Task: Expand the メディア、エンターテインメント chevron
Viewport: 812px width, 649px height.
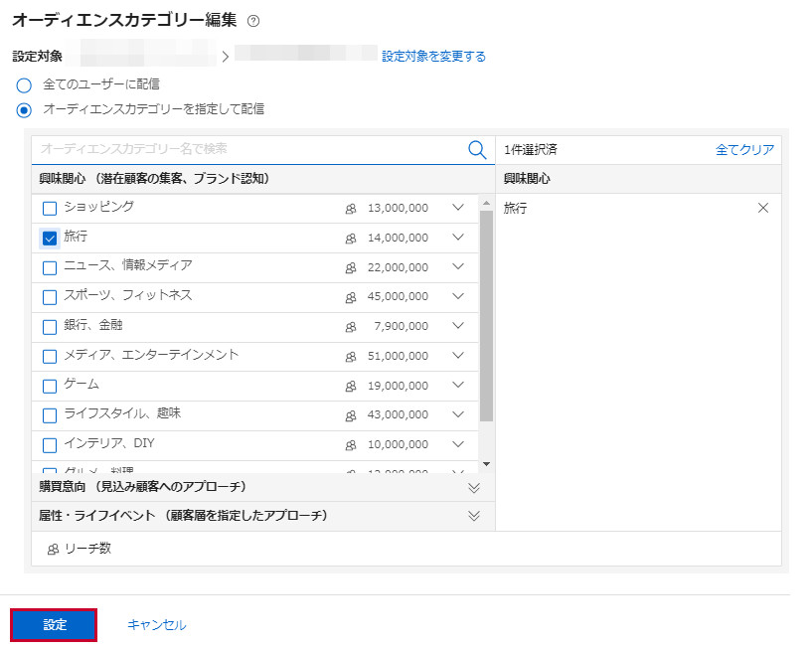Action: [458, 356]
